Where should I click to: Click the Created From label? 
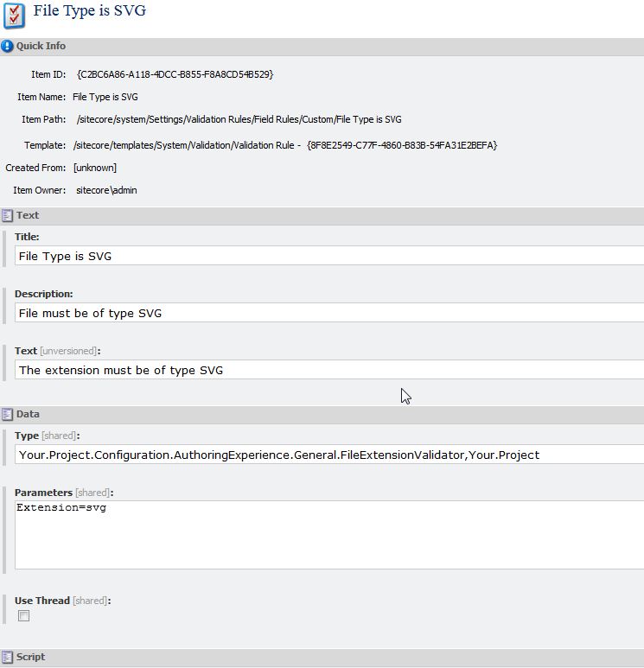tap(35, 168)
